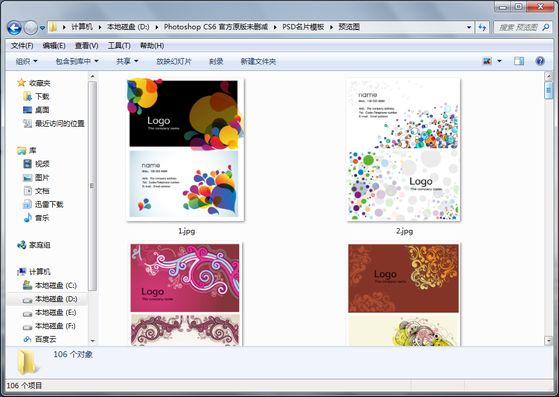Click sidebar scrollbar up arrow
Image resolution: width=559 pixels, height=397 pixels.
click(x=92, y=76)
